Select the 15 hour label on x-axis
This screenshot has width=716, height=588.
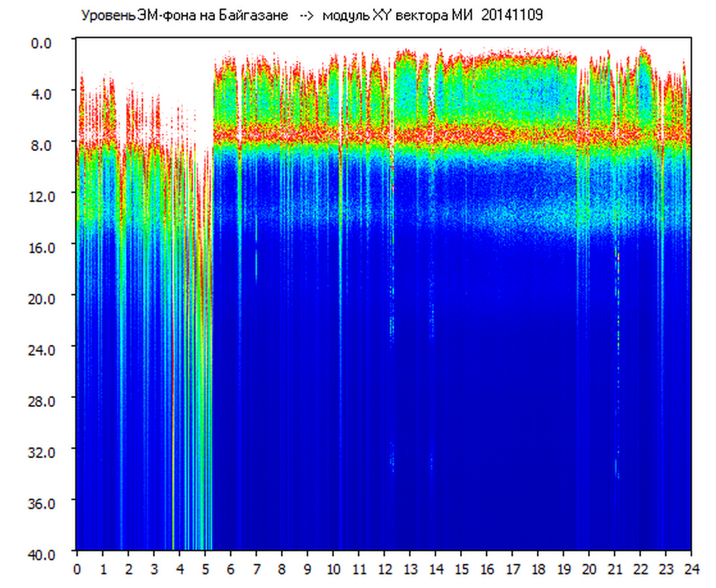(x=461, y=569)
